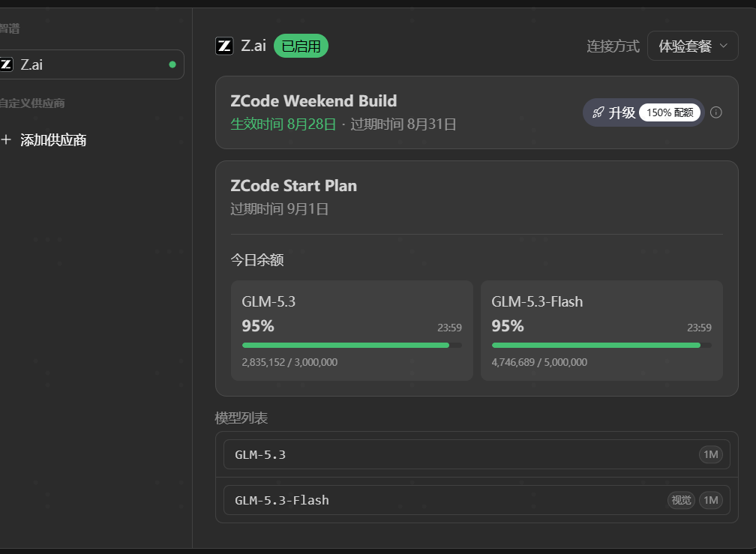
Task: Click the rocket icon on upgrade button
Action: point(598,112)
